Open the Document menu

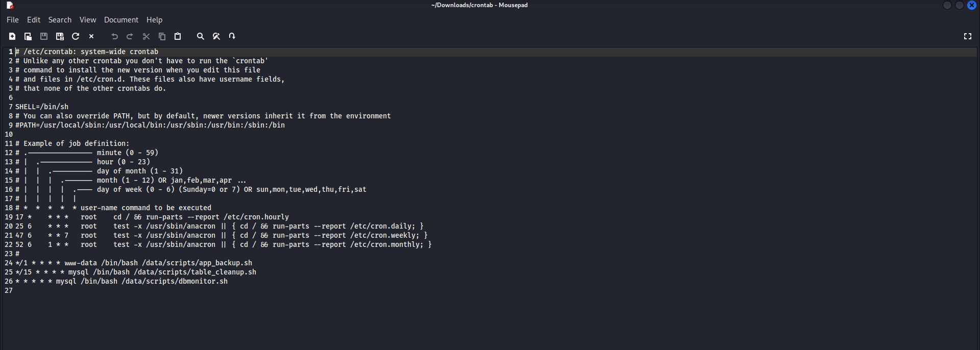(121, 20)
